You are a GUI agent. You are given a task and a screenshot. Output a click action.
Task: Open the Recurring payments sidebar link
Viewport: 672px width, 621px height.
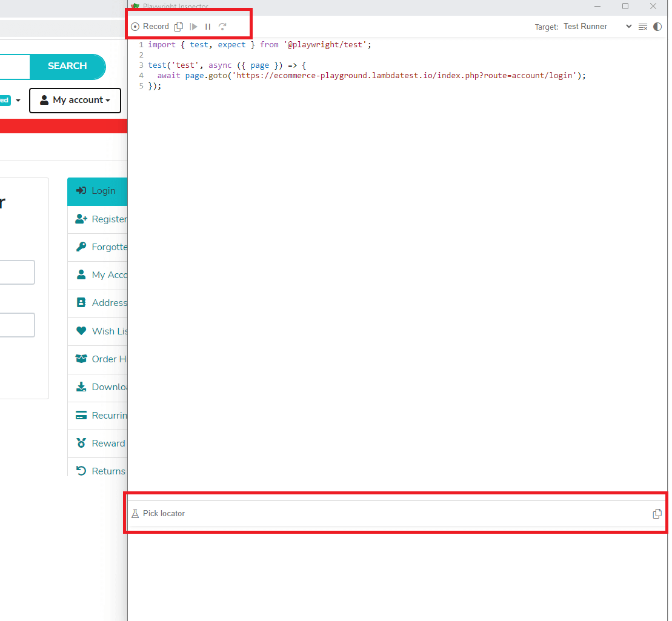[98, 415]
